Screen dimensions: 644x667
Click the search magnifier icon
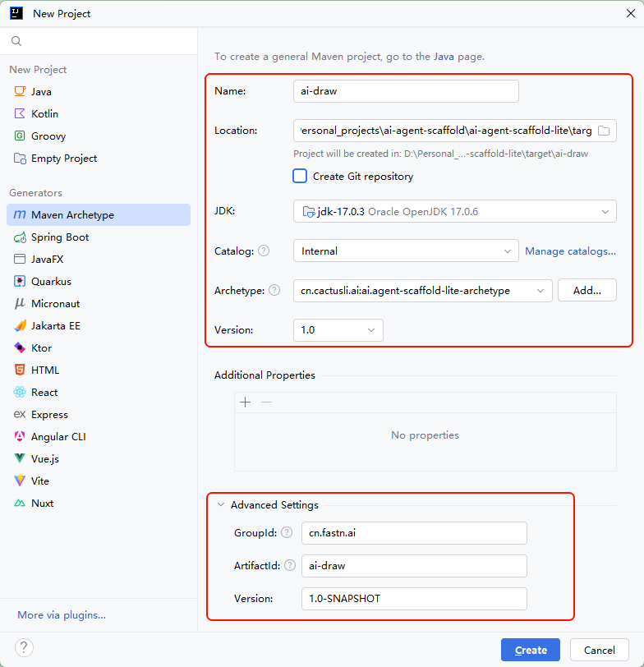pos(16,41)
